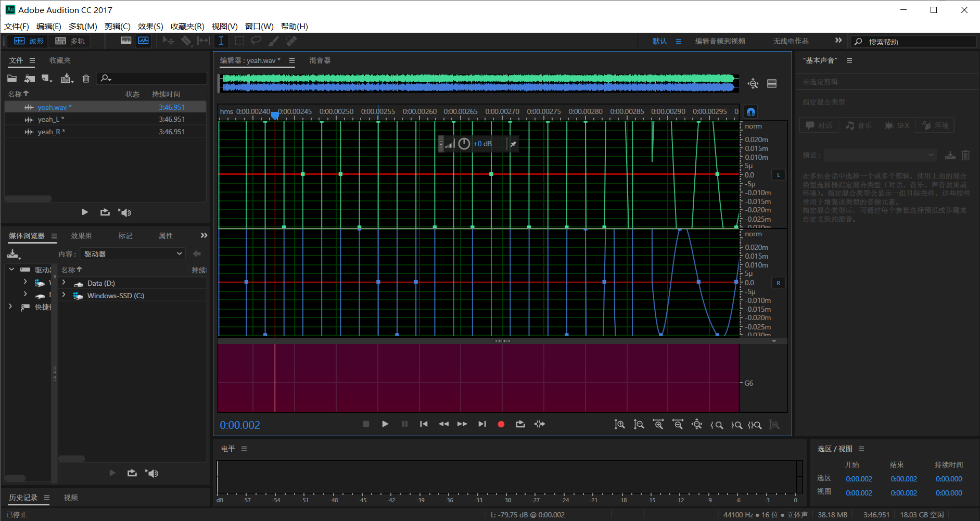Open file folder icon in Files panel

point(12,79)
